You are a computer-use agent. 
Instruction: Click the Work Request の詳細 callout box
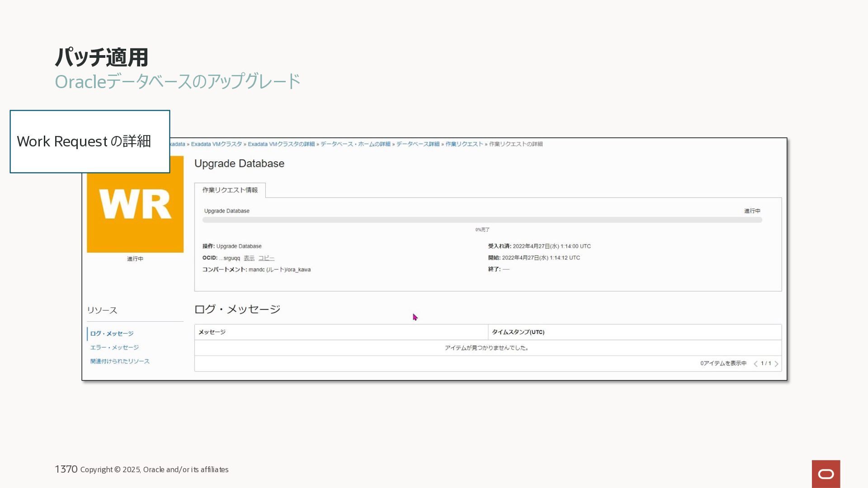pos(90,141)
